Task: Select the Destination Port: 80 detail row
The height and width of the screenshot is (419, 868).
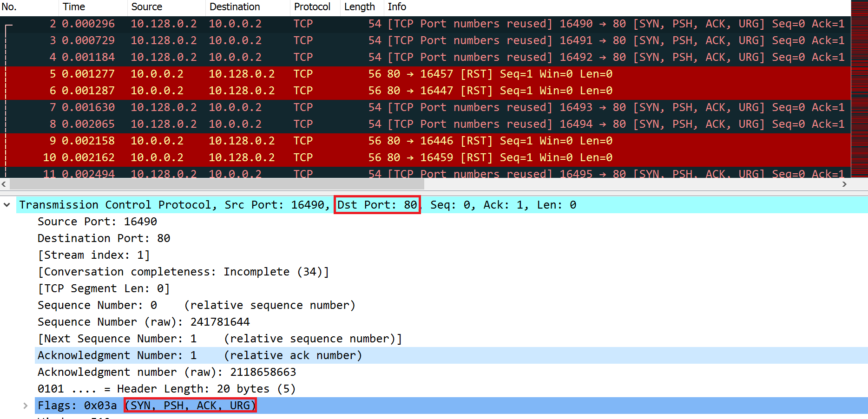Action: click(104, 238)
